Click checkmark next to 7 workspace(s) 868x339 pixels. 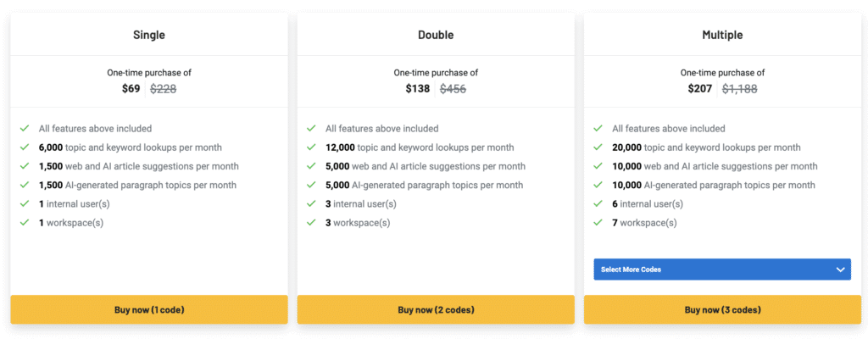pos(599,223)
